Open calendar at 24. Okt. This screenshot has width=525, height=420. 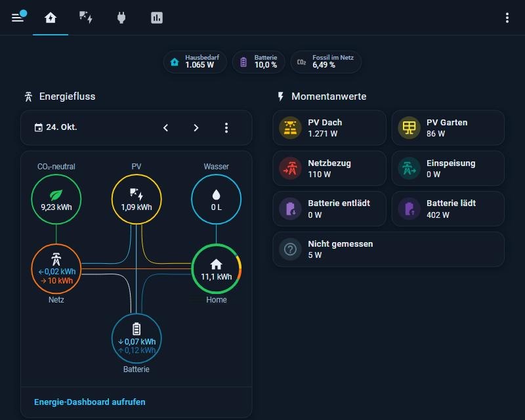pos(61,127)
